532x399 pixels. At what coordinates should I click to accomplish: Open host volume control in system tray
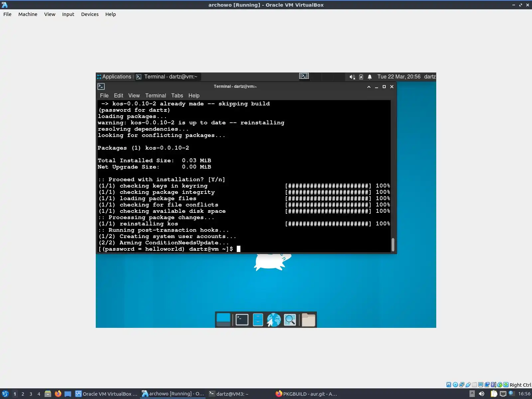(481, 394)
